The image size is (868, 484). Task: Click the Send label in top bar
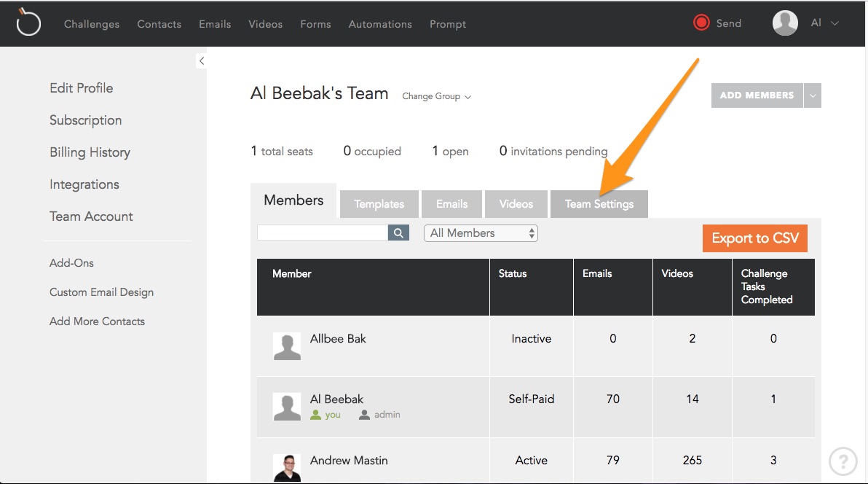728,23
